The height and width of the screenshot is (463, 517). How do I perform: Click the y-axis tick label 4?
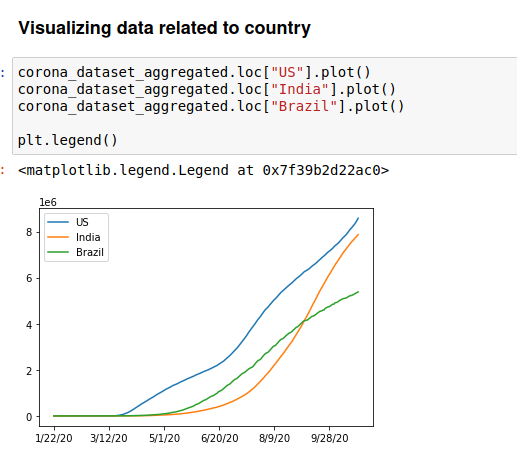pos(29,325)
